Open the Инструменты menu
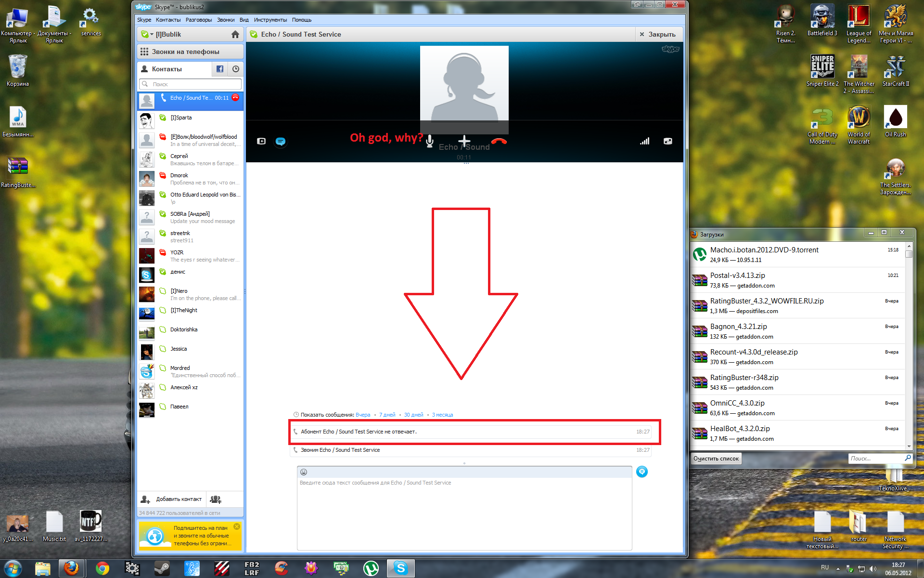Image resolution: width=924 pixels, height=578 pixels. (x=270, y=20)
